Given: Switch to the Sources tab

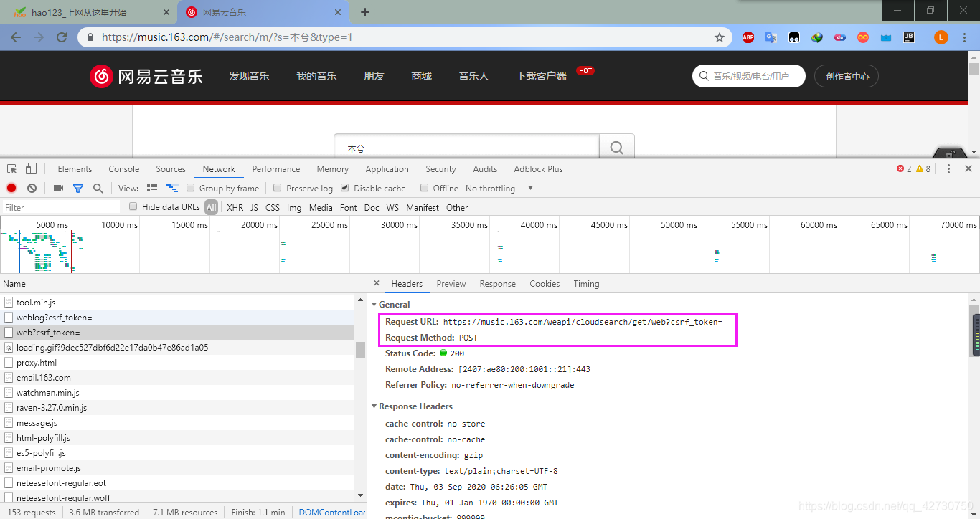Looking at the screenshot, I should pyautogui.click(x=171, y=169).
